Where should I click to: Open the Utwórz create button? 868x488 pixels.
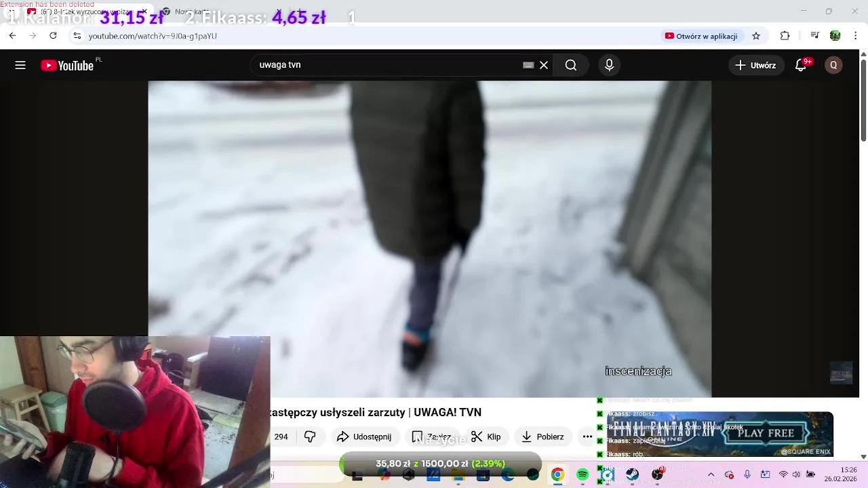(755, 65)
